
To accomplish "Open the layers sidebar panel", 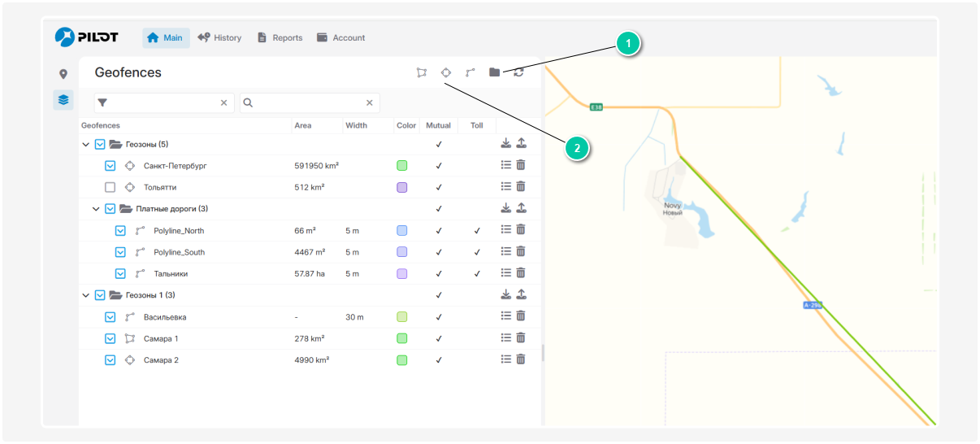I will tap(63, 100).
